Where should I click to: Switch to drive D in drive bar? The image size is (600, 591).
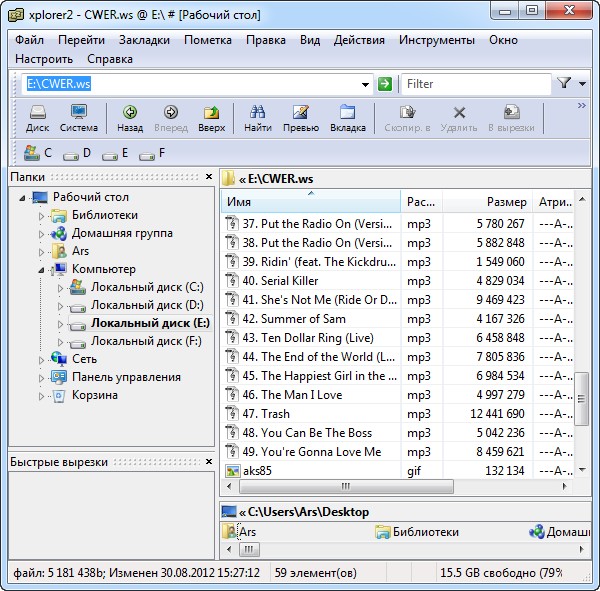[77, 153]
